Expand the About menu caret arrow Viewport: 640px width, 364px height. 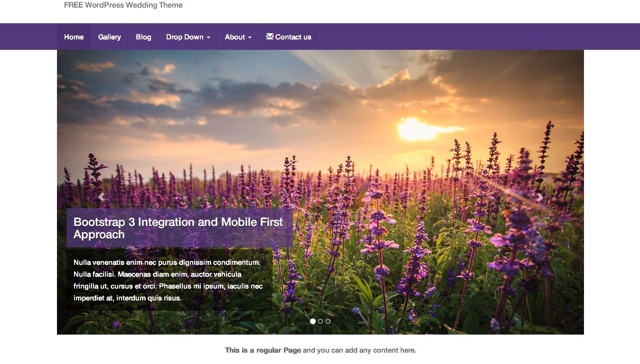pos(250,37)
